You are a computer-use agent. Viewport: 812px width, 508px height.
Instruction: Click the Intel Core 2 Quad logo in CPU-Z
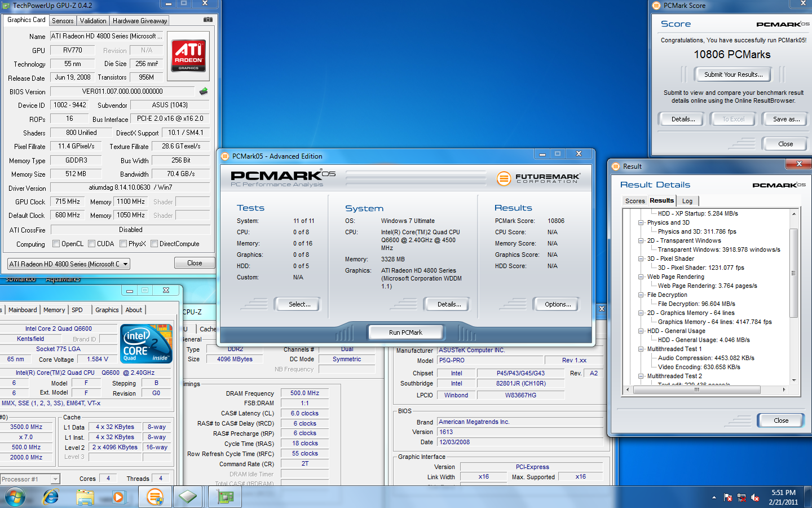pos(146,344)
